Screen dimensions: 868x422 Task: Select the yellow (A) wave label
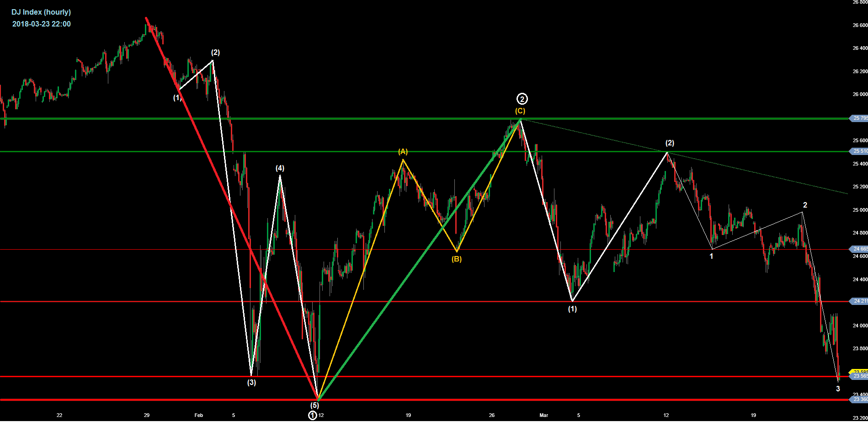[x=403, y=152]
